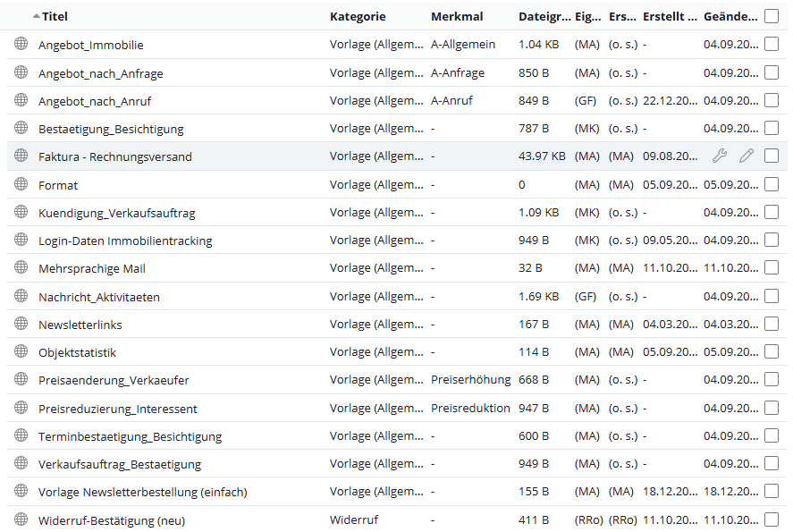Screen dimensions: 793x532
Task: Sort by the Dateigr... size column header
Action: 544,16
